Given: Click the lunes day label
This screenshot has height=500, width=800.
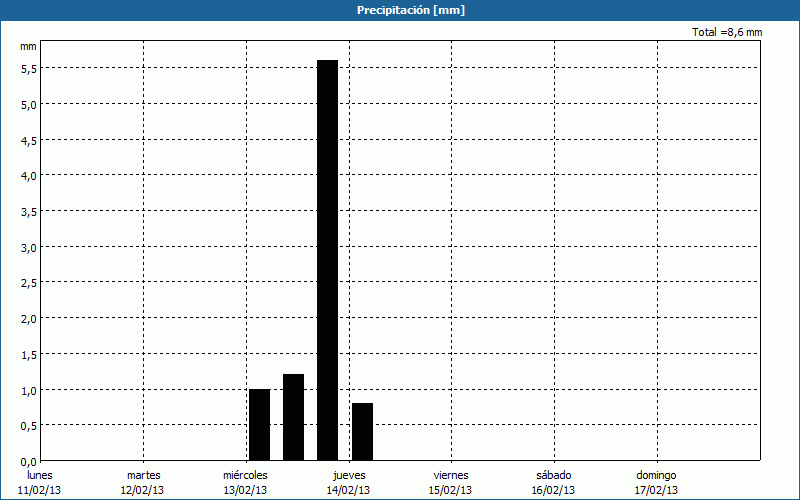Looking at the screenshot, I should (x=40, y=475).
